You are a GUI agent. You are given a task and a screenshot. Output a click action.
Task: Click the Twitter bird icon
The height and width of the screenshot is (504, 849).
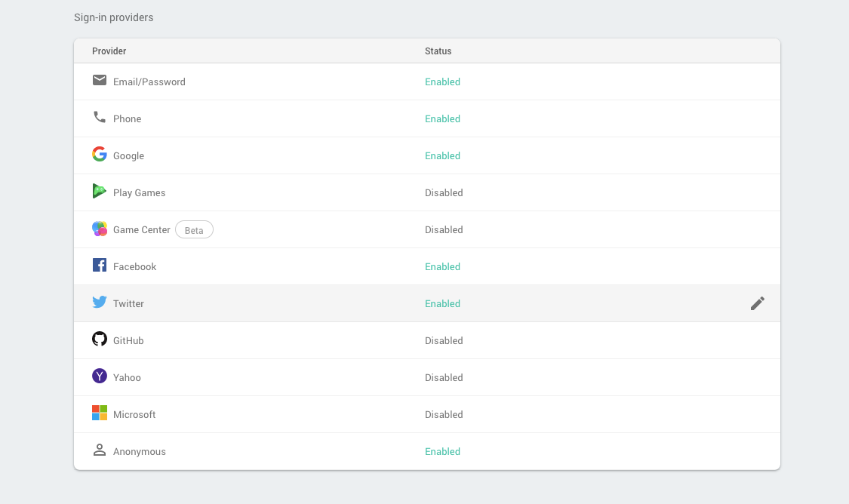pos(99,302)
